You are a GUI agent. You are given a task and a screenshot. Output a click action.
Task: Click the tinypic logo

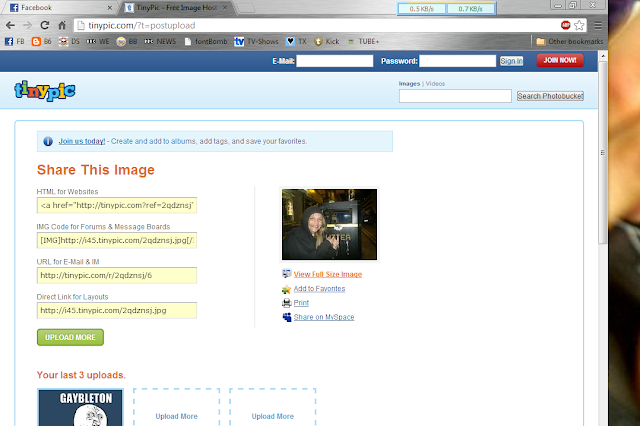[44, 91]
